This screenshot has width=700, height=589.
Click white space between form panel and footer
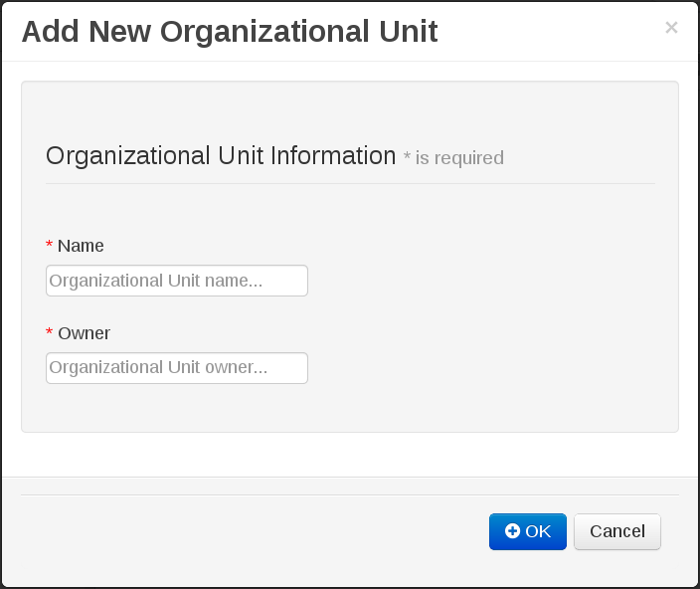pyautogui.click(x=350, y=455)
